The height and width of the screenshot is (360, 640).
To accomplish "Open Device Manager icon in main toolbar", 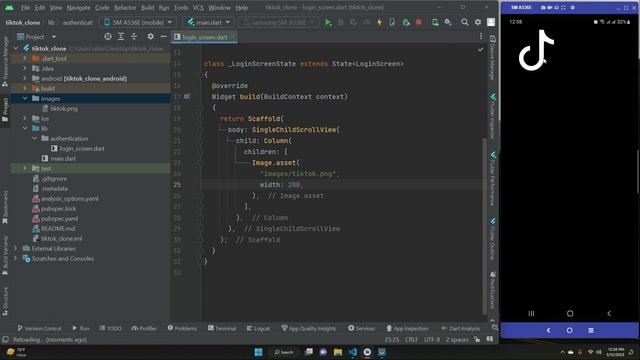I will [435, 22].
